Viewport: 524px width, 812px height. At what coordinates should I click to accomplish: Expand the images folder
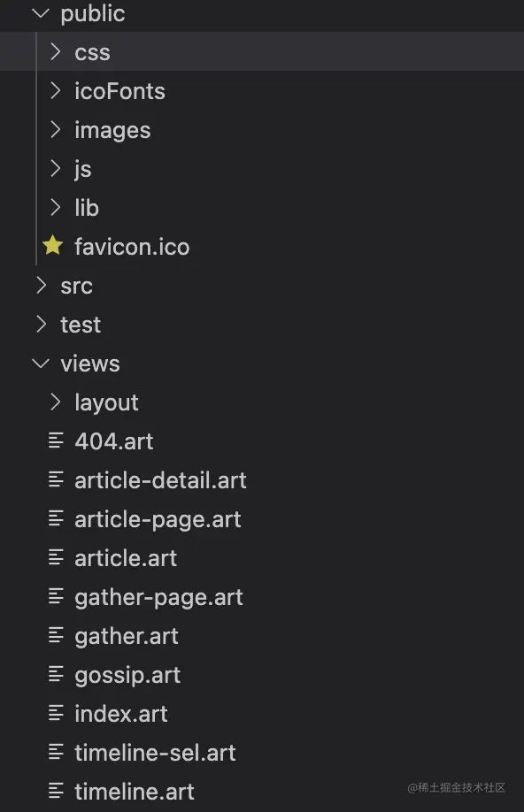pyautogui.click(x=54, y=129)
